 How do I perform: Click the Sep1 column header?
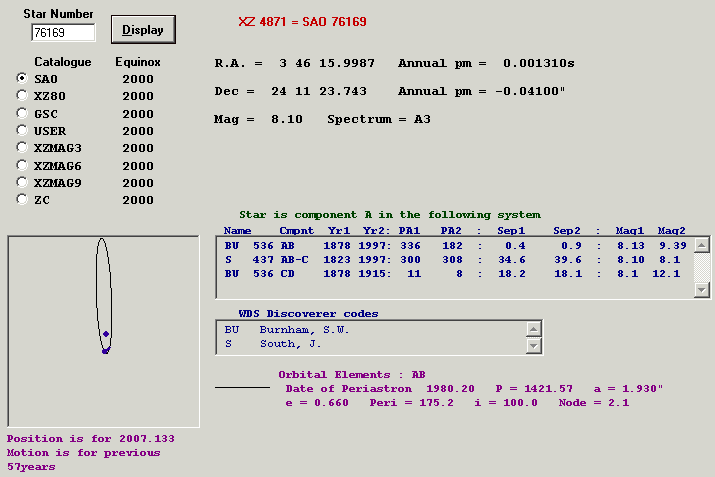tap(511, 231)
